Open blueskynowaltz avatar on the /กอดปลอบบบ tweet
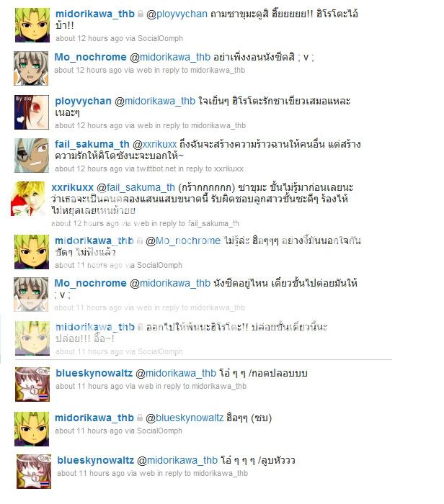Screen dimensions: 444x504 click(x=32, y=384)
